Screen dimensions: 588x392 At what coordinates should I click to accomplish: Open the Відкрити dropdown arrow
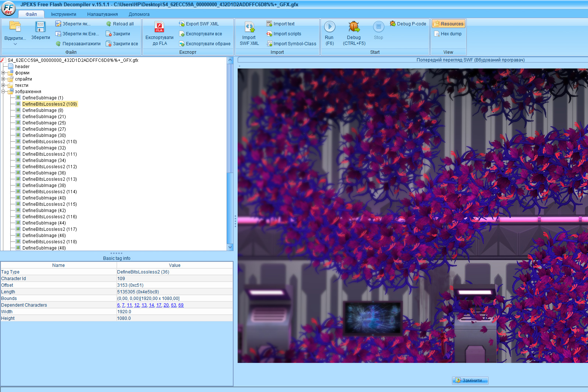(15, 44)
